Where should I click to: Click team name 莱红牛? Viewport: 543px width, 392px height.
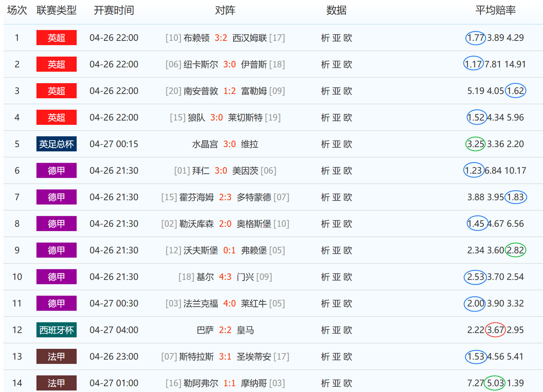pos(254,303)
